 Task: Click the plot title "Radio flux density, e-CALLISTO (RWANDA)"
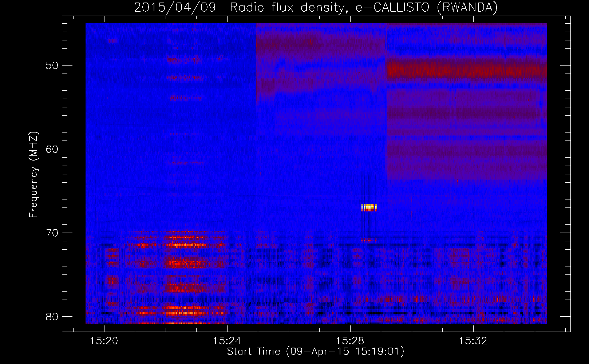(x=364, y=7)
